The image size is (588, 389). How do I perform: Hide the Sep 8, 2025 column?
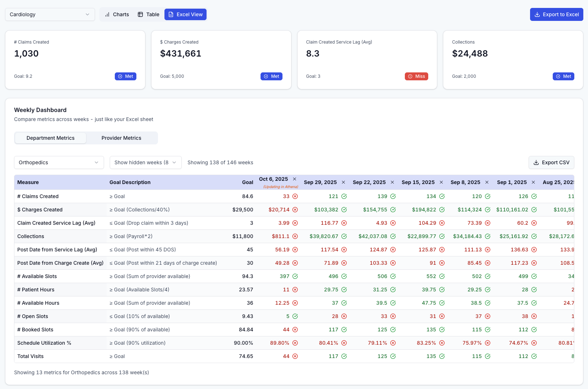tap(487, 182)
